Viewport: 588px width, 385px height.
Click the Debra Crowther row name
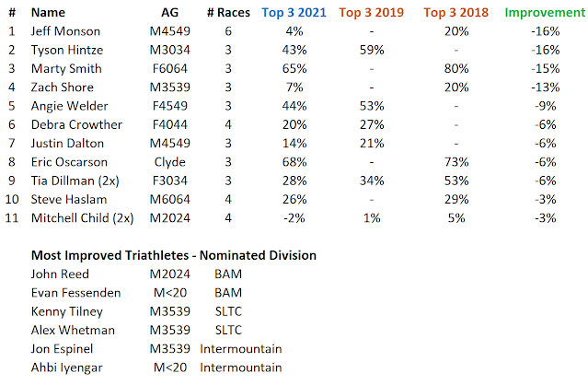click(x=76, y=124)
